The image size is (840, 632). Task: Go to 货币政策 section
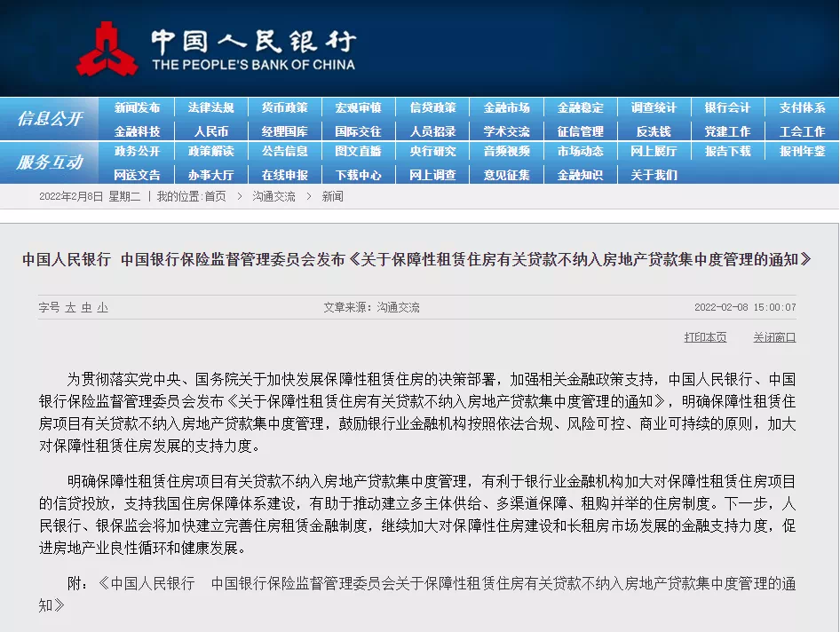[x=285, y=107]
